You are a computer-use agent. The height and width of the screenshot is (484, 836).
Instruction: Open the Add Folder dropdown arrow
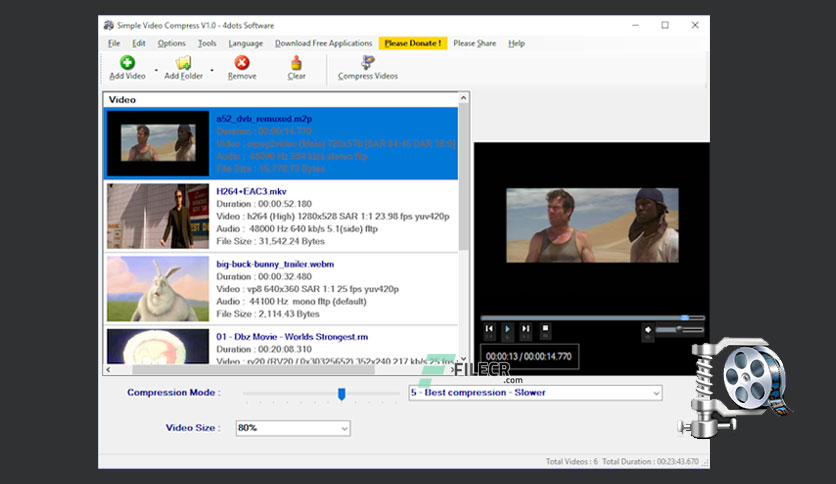[212, 70]
